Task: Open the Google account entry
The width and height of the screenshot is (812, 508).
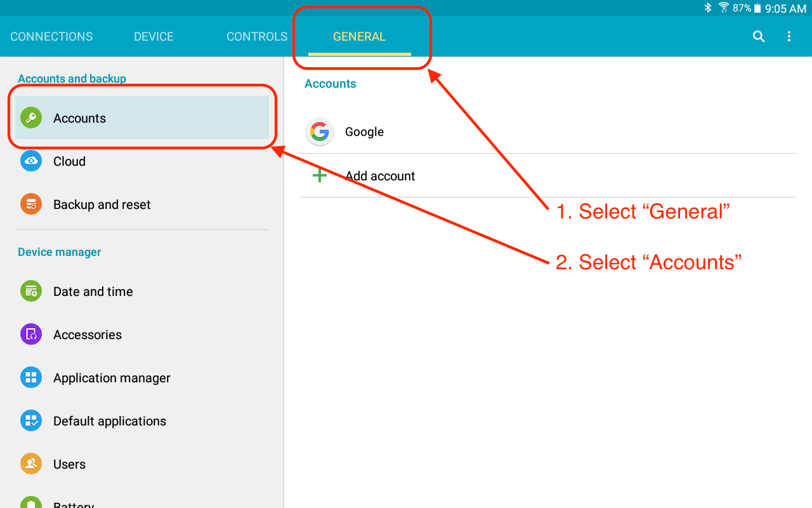Action: pos(364,131)
